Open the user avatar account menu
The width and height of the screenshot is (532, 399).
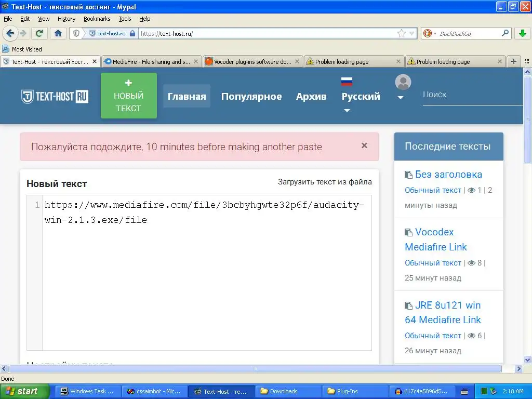(x=403, y=87)
